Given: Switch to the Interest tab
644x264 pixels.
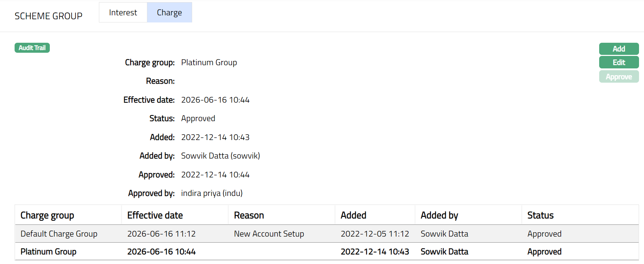Looking at the screenshot, I should point(123,12).
